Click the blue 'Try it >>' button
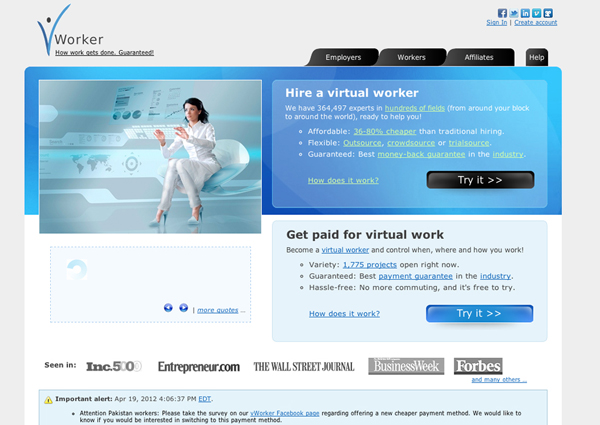 point(479,314)
